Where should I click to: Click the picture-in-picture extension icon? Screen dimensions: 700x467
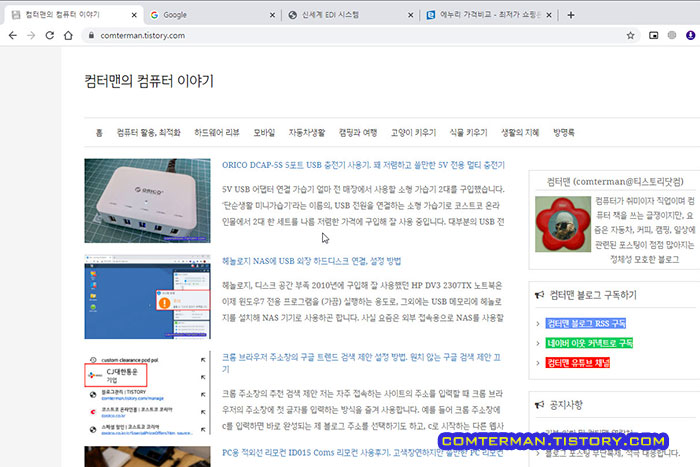click(x=654, y=35)
